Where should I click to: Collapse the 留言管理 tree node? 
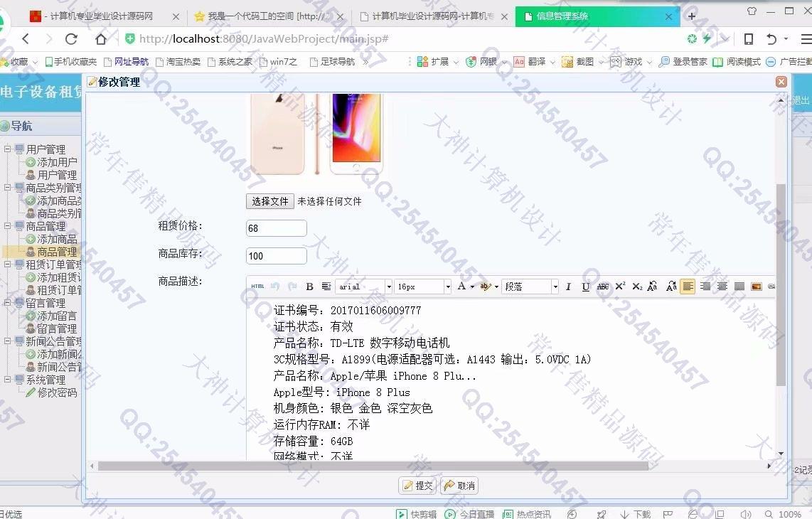[8, 302]
